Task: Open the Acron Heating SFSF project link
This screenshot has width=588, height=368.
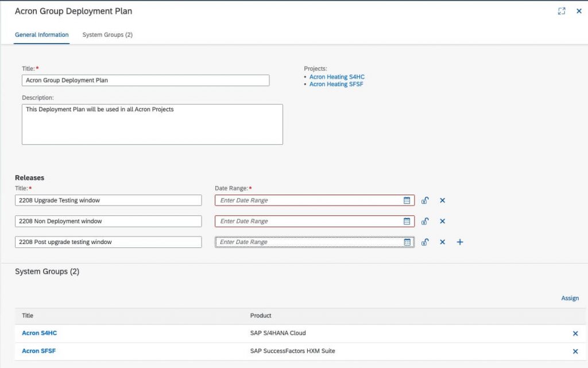Action: tap(336, 84)
